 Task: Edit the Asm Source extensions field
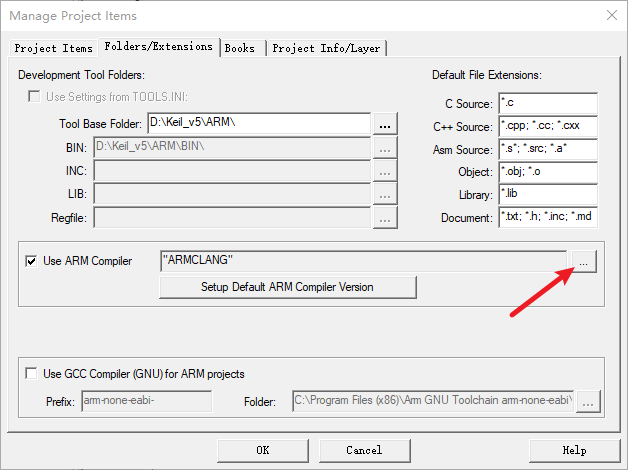548,149
